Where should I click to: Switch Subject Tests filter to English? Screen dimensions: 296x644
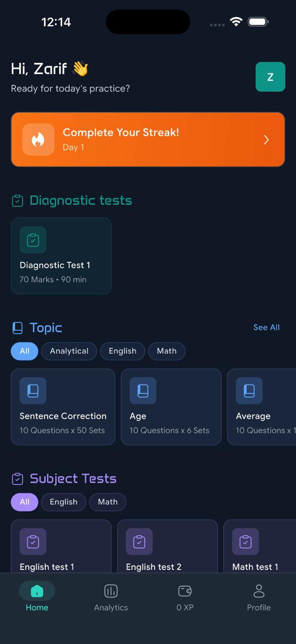coord(63,502)
